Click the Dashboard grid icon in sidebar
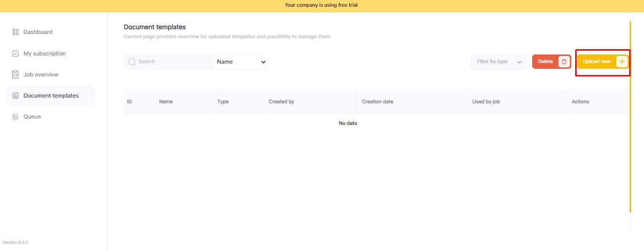644x251 pixels. (15, 32)
